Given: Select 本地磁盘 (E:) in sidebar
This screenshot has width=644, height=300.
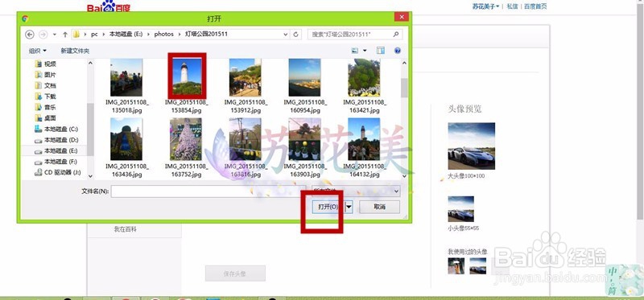Looking at the screenshot, I should 56,150.
